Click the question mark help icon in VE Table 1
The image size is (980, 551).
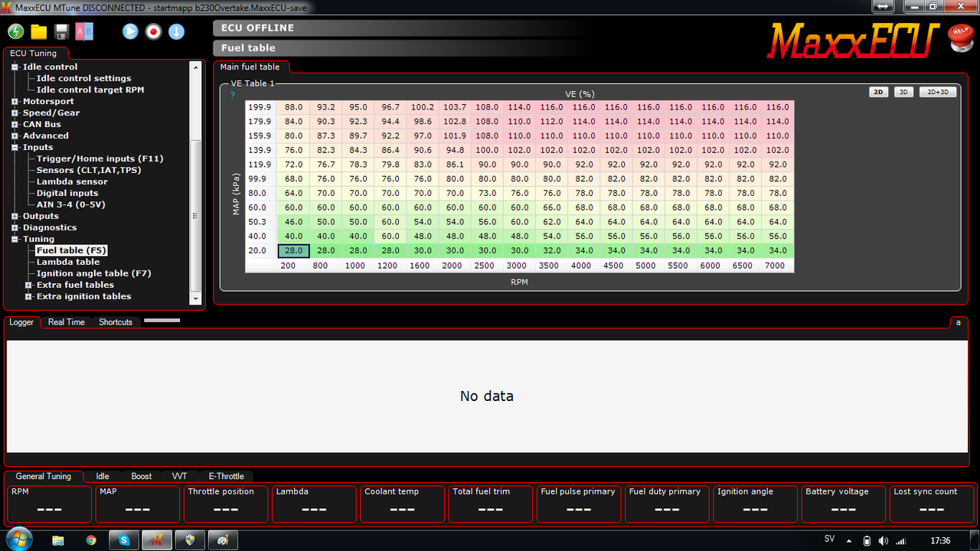tap(233, 95)
